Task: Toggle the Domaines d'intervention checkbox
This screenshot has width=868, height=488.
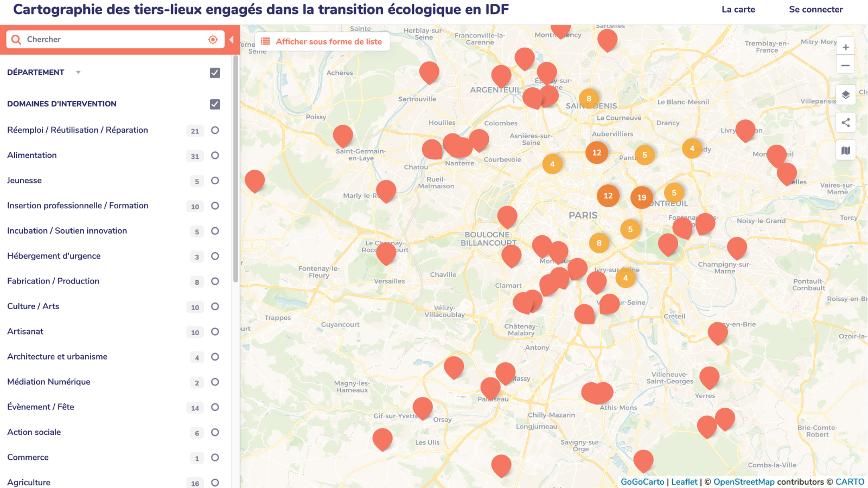Action: tap(215, 104)
